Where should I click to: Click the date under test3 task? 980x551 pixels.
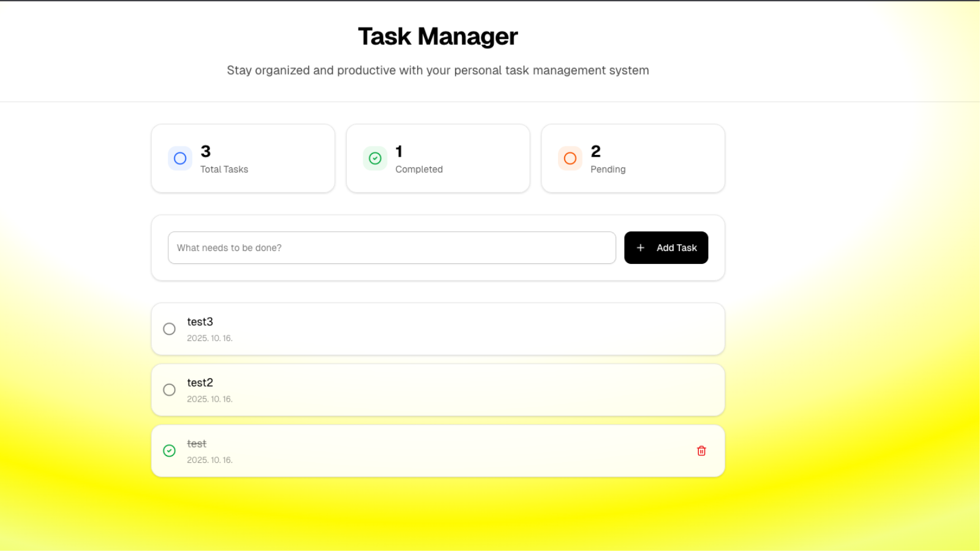coord(209,339)
